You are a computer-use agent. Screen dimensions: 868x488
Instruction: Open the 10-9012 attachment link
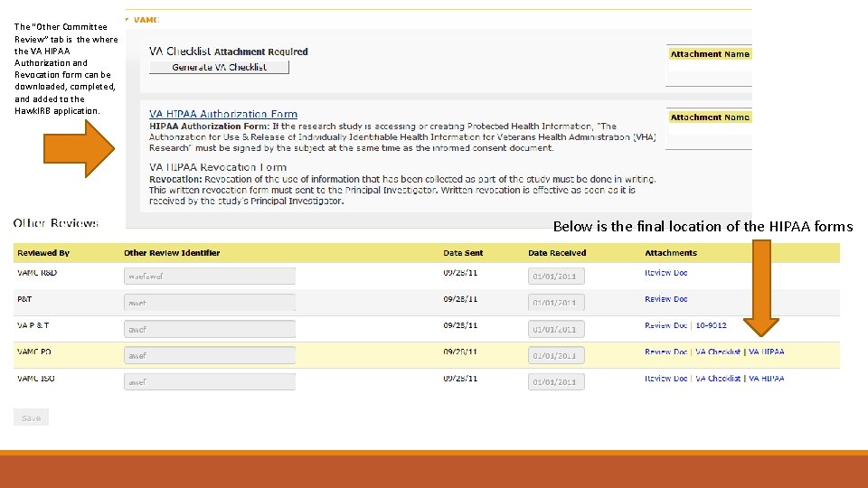[x=711, y=325]
